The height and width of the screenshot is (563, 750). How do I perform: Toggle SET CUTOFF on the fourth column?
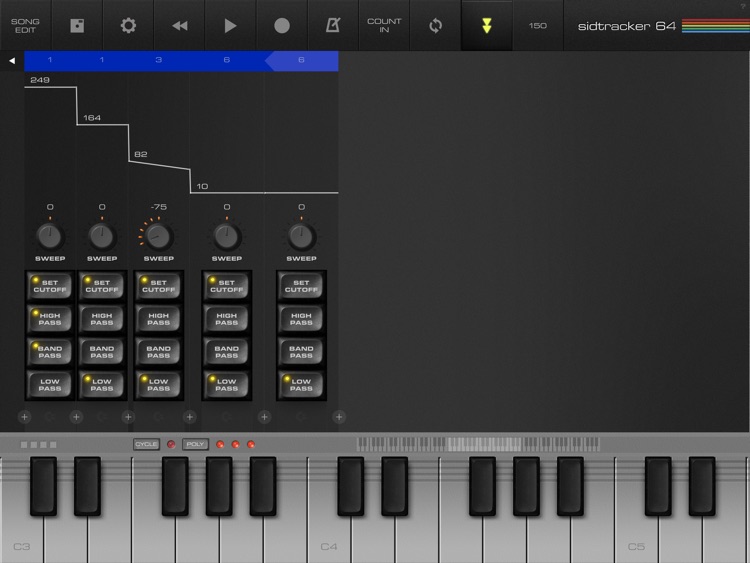click(x=226, y=286)
